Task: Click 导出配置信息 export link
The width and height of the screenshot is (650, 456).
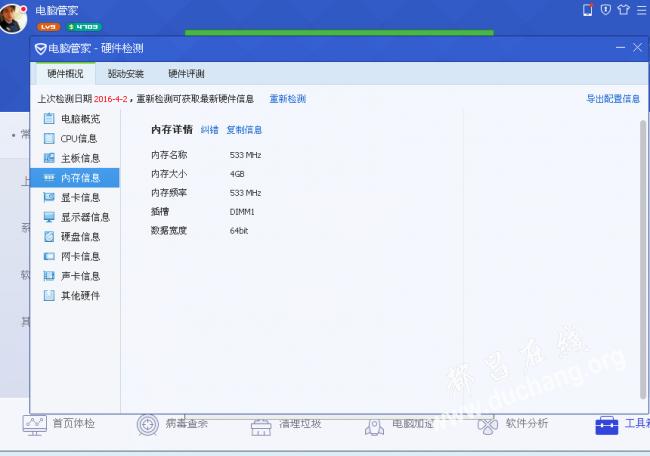Action: click(613, 99)
